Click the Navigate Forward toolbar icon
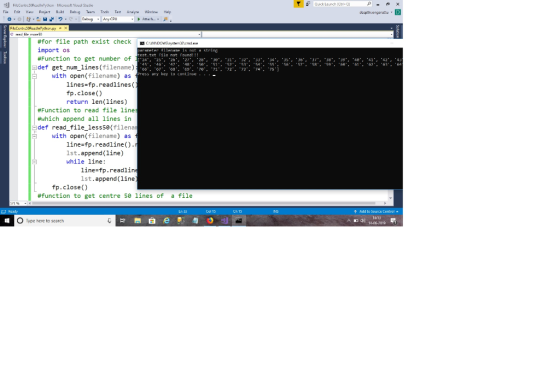The height and width of the screenshot is (373, 560). coord(19,19)
